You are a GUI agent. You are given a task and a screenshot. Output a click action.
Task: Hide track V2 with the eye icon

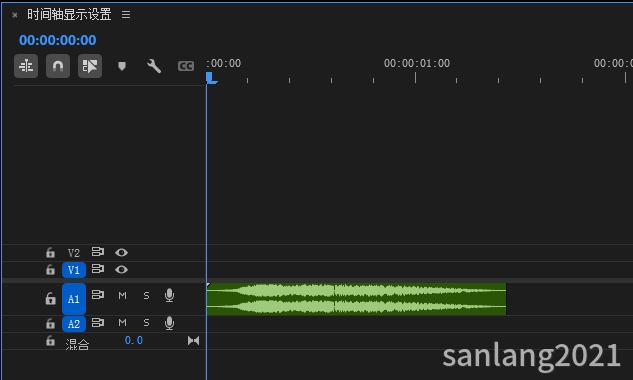[x=122, y=252]
